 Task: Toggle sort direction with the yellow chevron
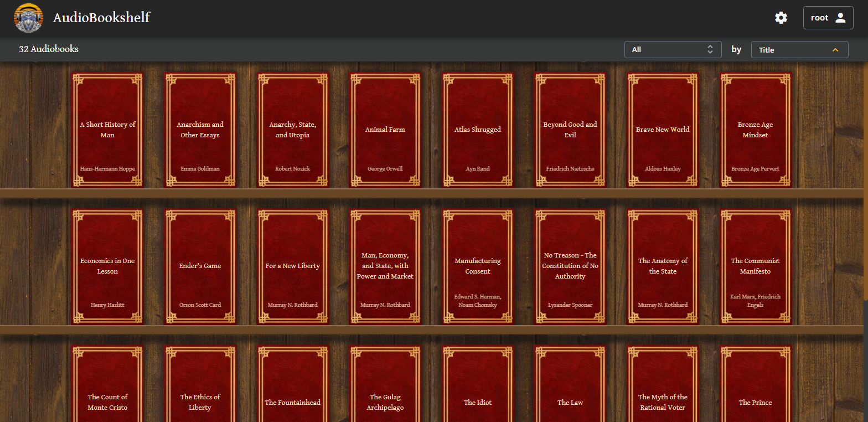(835, 50)
